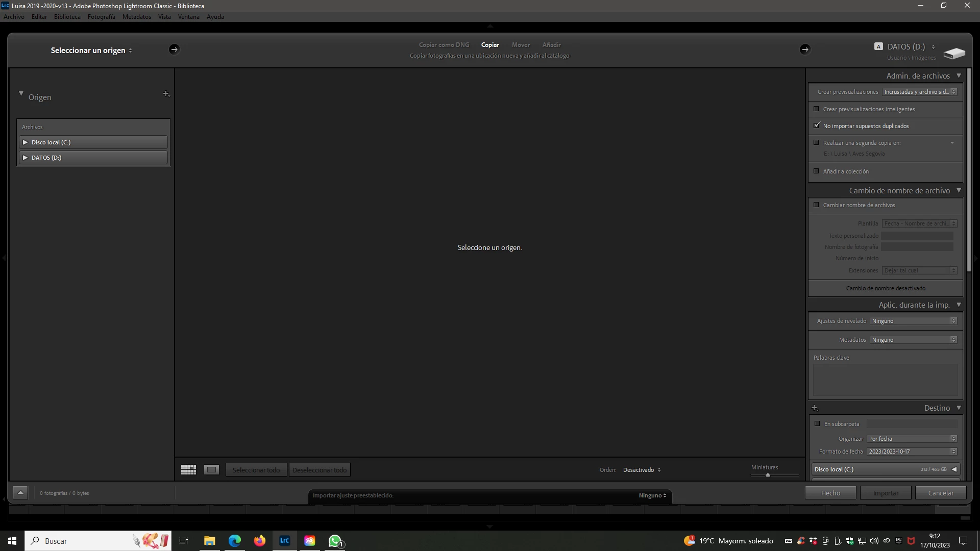The image size is (980, 551).
Task: Enable Crear previsualizaciones inteligentes checkbox
Action: tap(816, 109)
